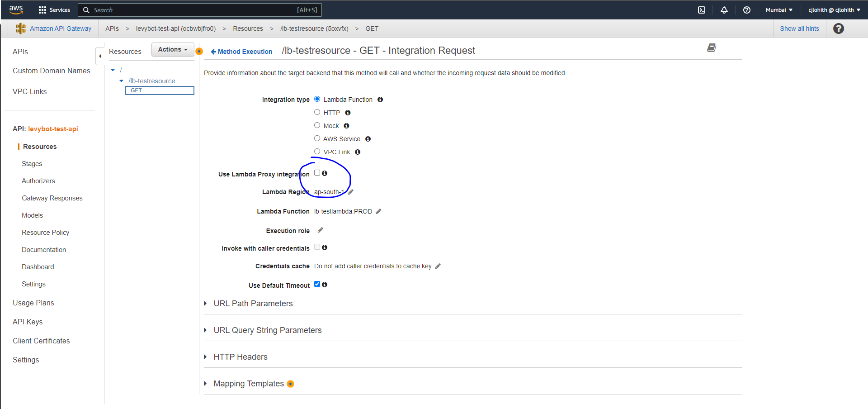Image resolution: width=868 pixels, height=409 pixels.
Task: Edit the Credentials cache pencil icon
Action: [438, 266]
